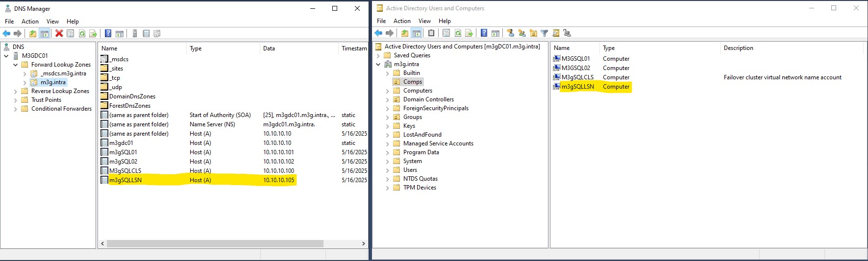Click Back arrow in Active Directory toolbar

pyautogui.click(x=378, y=33)
